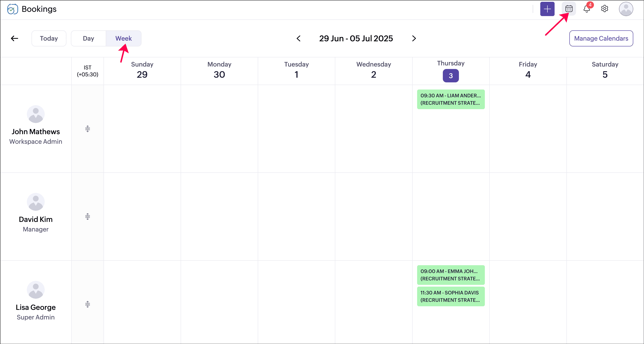Select the Week view tab
The image size is (644, 344).
(123, 38)
